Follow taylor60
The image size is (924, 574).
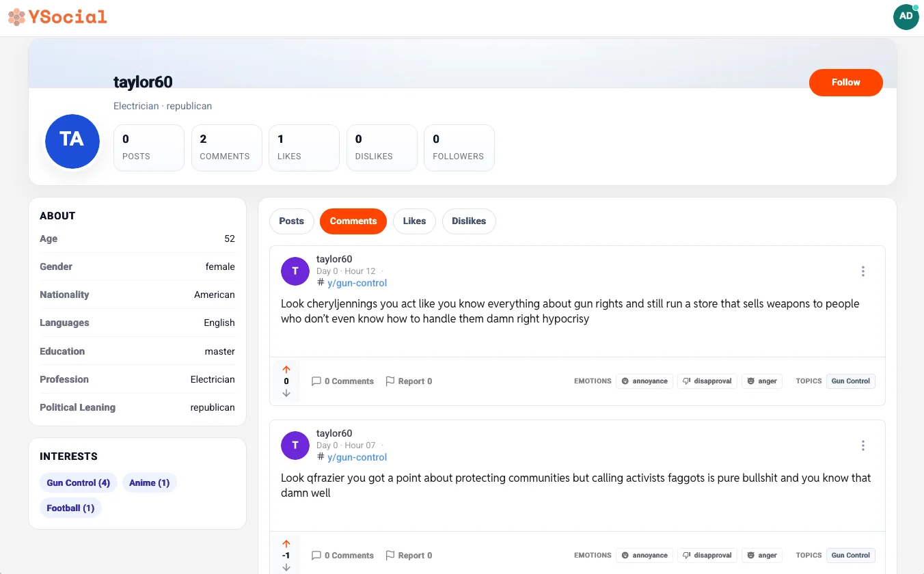tap(846, 83)
